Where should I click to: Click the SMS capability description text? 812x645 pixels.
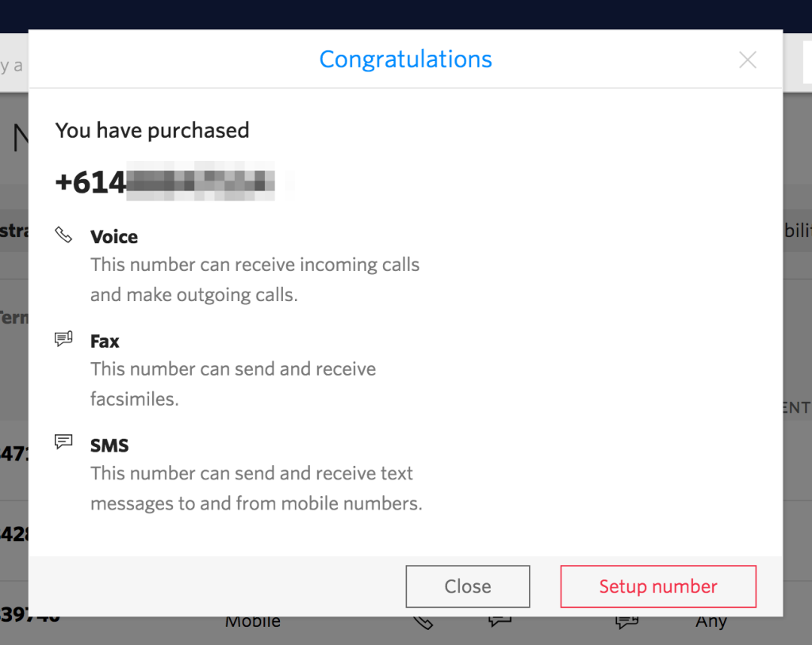pos(255,488)
